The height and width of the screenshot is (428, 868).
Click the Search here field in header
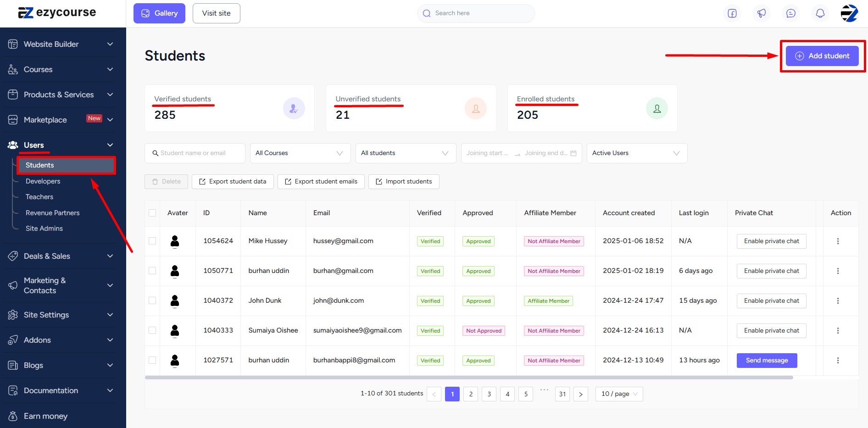click(x=476, y=13)
